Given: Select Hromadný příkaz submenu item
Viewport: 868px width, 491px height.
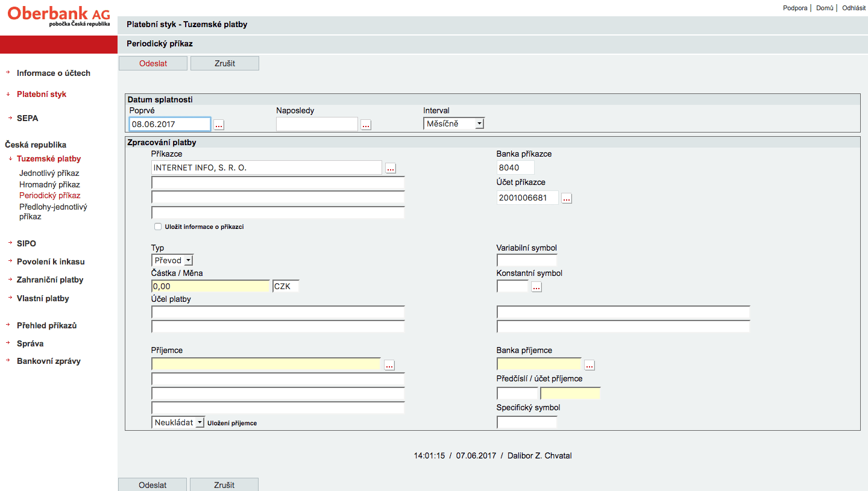Looking at the screenshot, I should click(49, 184).
